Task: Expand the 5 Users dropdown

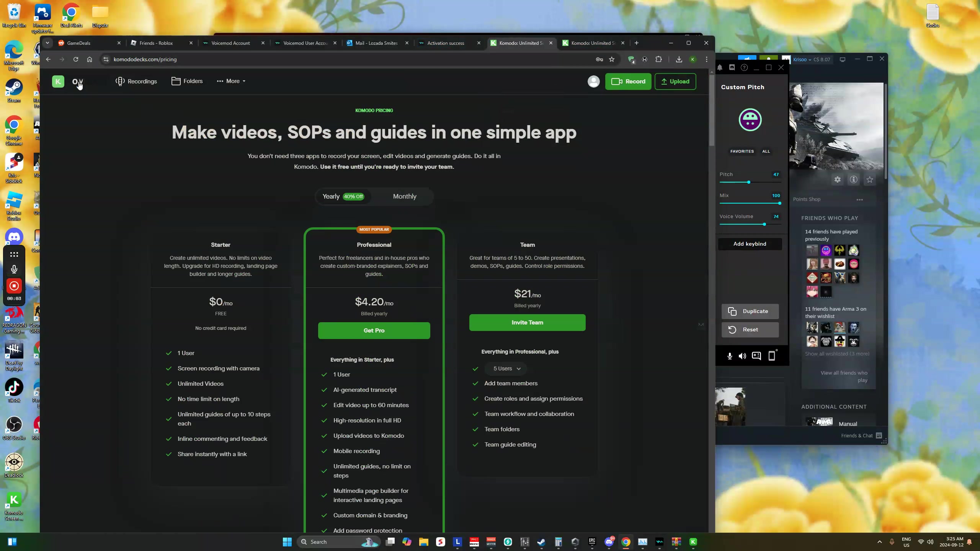Action: [x=506, y=369]
